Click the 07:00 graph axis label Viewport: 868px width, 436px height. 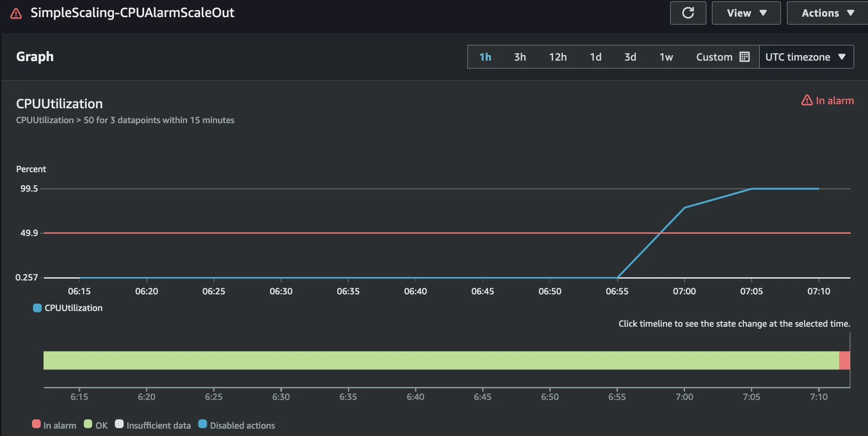click(x=684, y=291)
